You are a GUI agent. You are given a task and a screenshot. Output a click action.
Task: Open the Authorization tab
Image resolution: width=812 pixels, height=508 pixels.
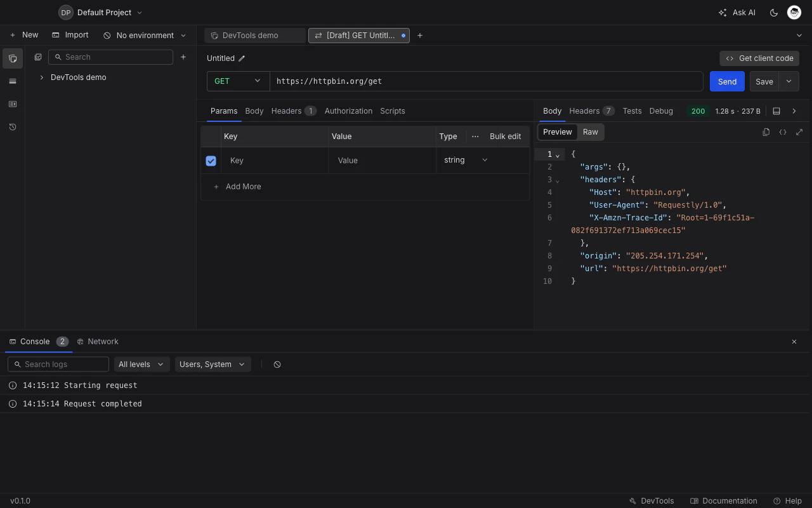click(348, 111)
